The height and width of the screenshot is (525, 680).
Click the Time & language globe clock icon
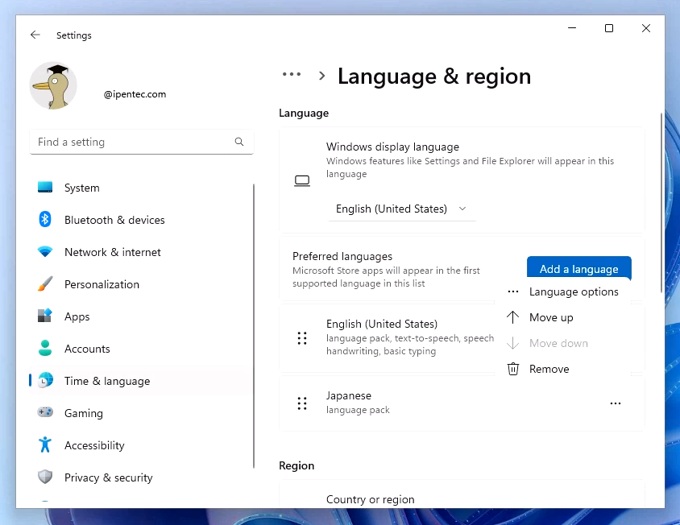(45, 380)
